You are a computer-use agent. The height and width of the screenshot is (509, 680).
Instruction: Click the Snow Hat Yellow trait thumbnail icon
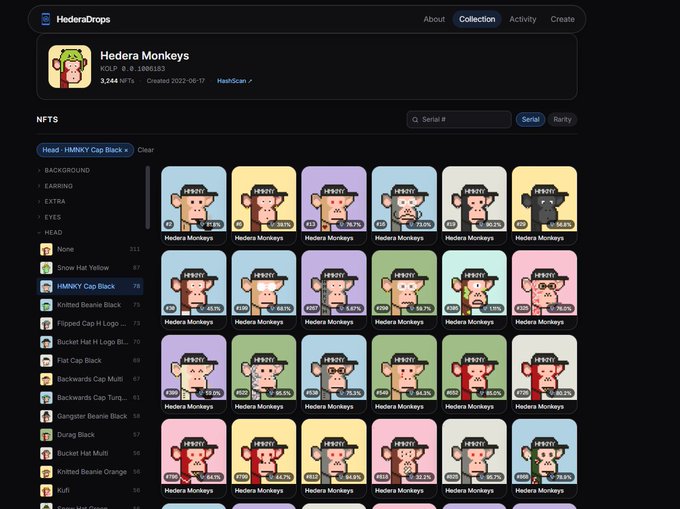[x=46, y=268]
